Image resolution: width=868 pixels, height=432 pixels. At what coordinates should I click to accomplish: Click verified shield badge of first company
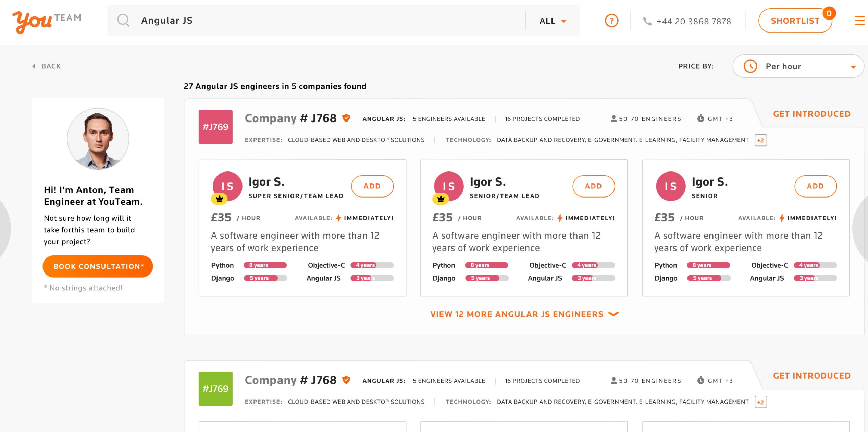pyautogui.click(x=346, y=118)
